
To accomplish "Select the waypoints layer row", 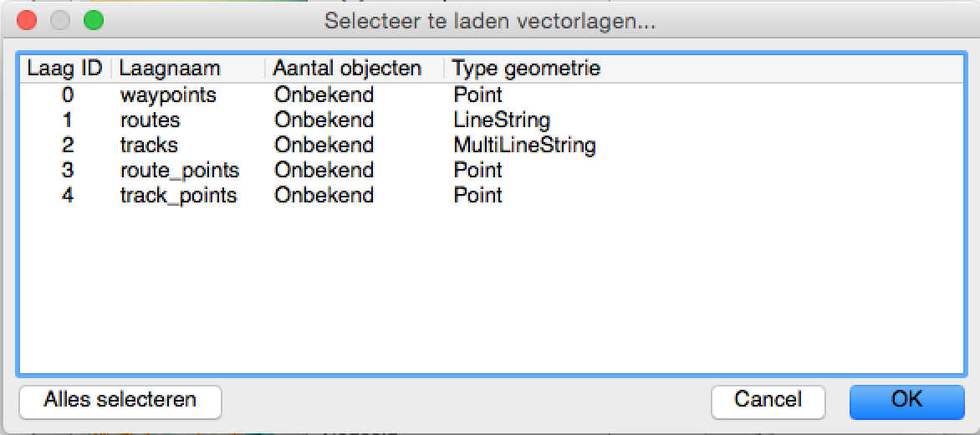I will coord(168,95).
